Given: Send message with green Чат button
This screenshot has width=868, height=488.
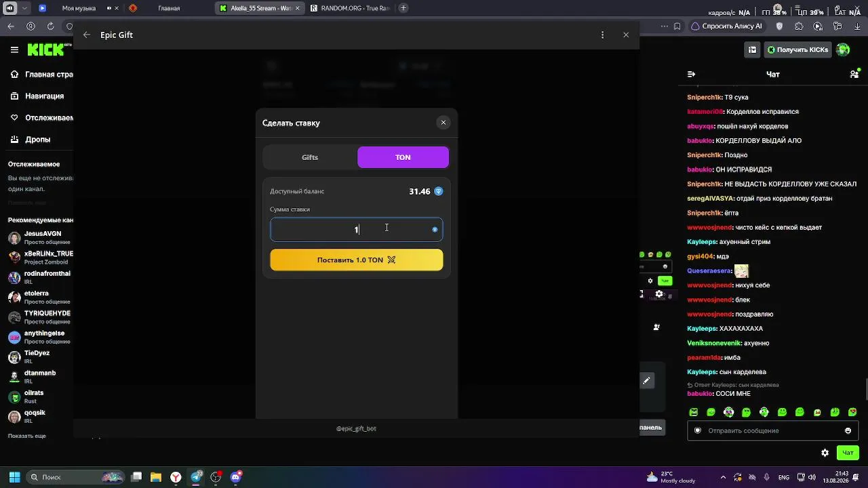Looking at the screenshot, I should pyautogui.click(x=848, y=453).
